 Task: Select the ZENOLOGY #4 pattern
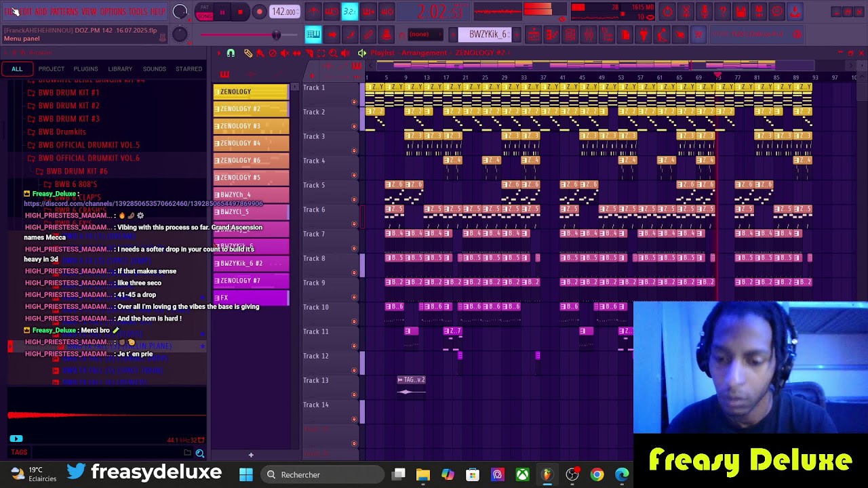[250, 143]
